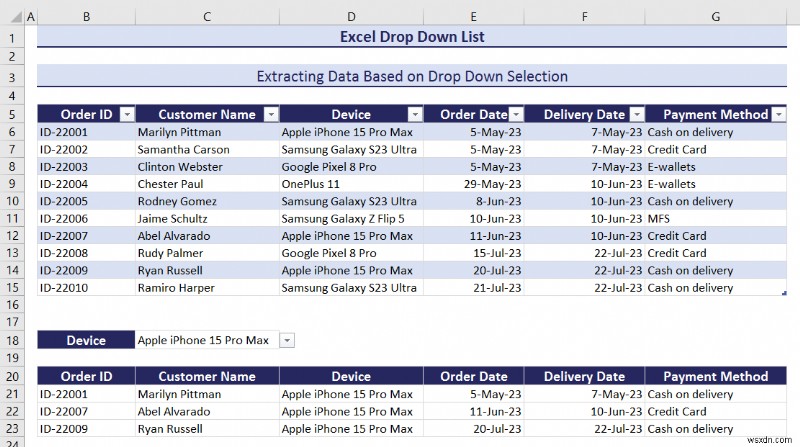Image resolution: width=800 pixels, height=447 pixels.
Task: Click the table resize handle at row 15
Action: (784, 293)
